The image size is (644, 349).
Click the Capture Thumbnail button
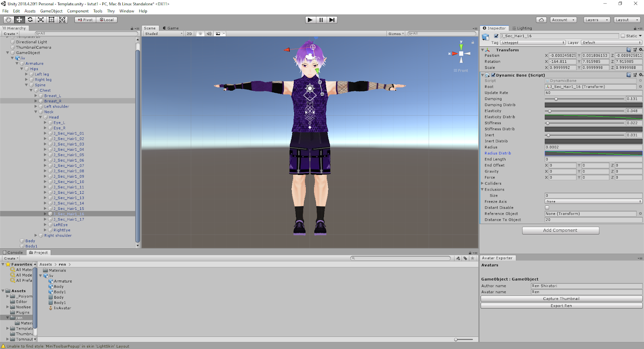pyautogui.click(x=561, y=299)
